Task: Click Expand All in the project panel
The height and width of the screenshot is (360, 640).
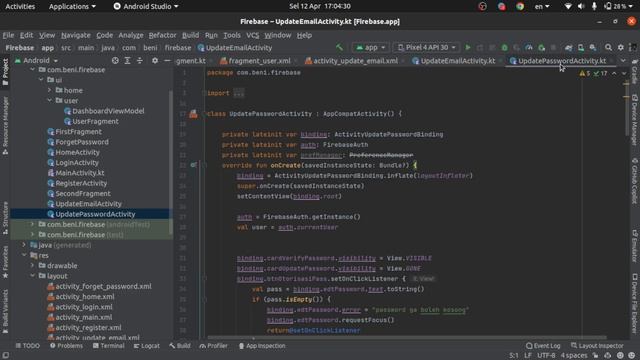Action: click(x=127, y=60)
